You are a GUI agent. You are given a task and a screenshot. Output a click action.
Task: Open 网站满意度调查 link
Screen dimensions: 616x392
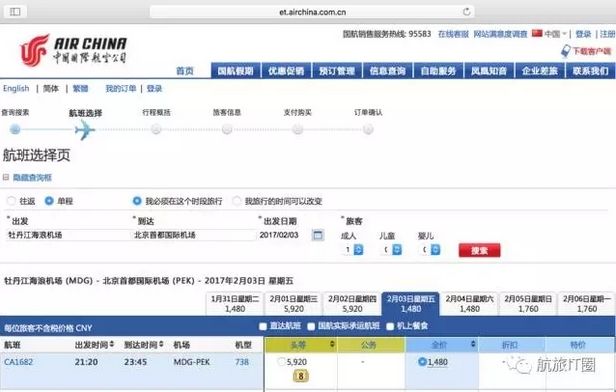500,34
